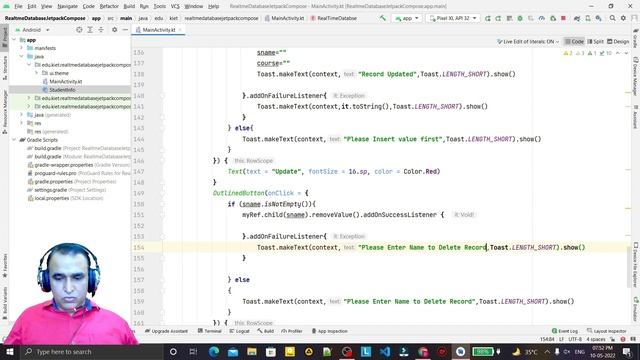640x360 pixels.
Task: Open the Navigate menu
Action: (x=67, y=6)
